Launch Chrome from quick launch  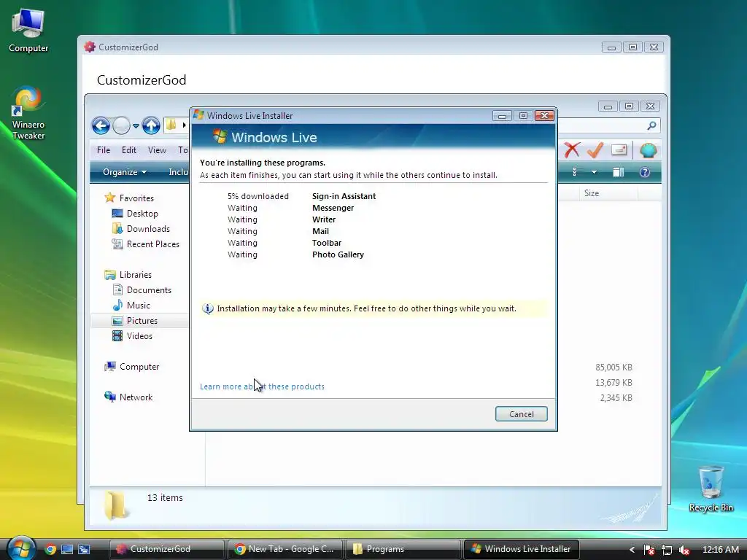50,550
